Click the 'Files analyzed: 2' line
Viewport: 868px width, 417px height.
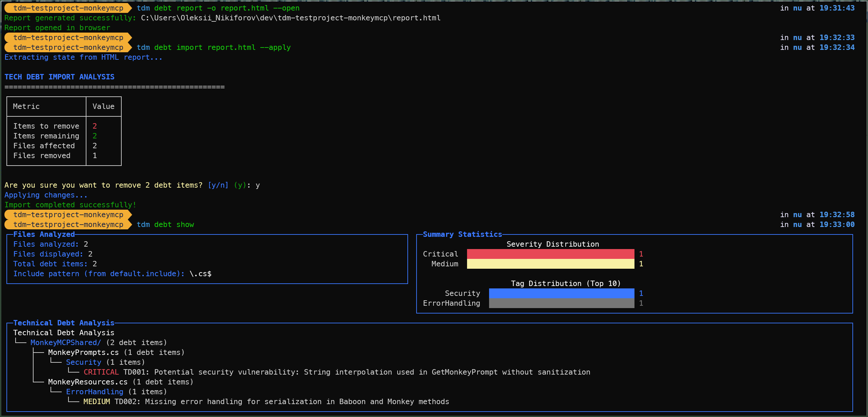coord(51,244)
